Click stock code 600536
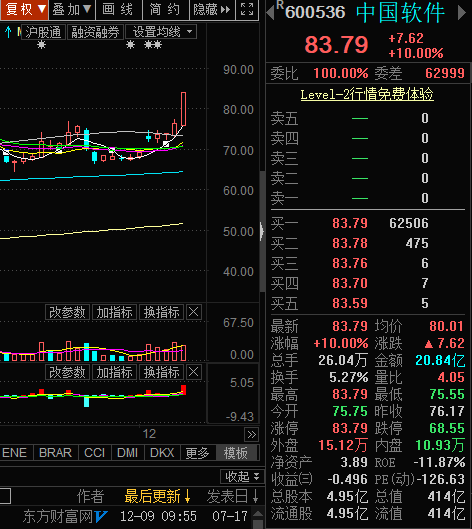Image resolution: width=472 pixels, height=529 pixels. pyautogui.click(x=315, y=13)
